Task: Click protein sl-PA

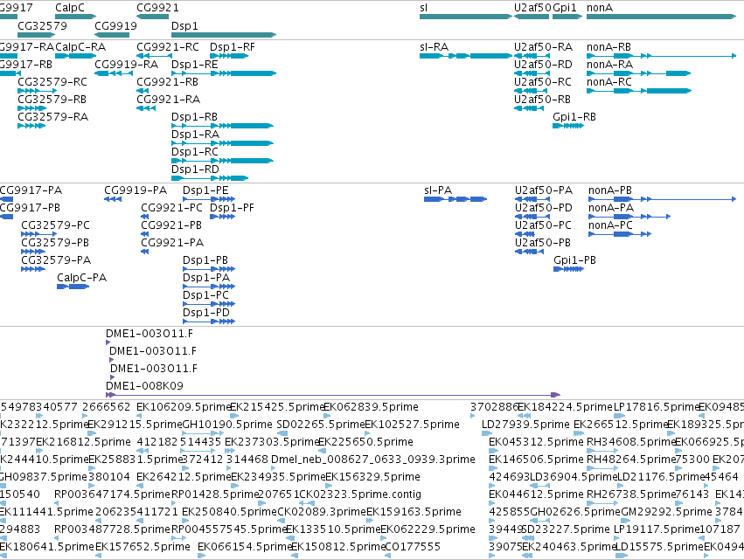Action: [455, 199]
